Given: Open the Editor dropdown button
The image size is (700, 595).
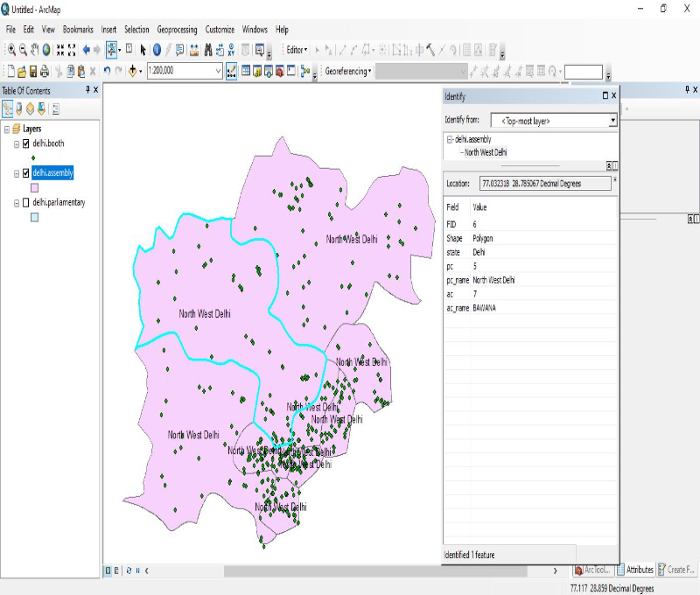Looking at the screenshot, I should point(297,50).
